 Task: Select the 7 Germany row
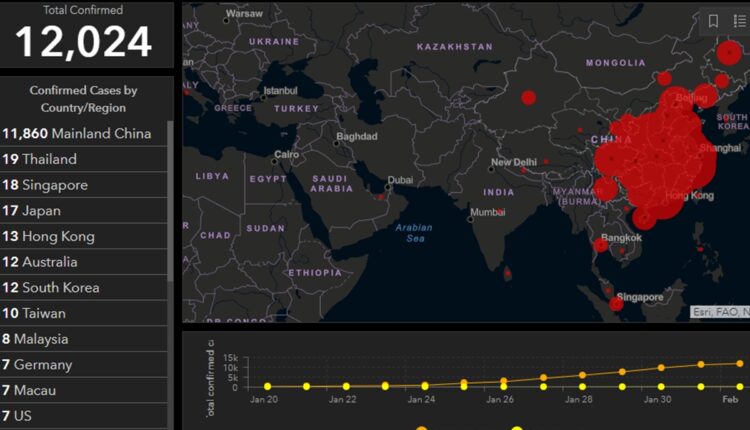coord(84,364)
